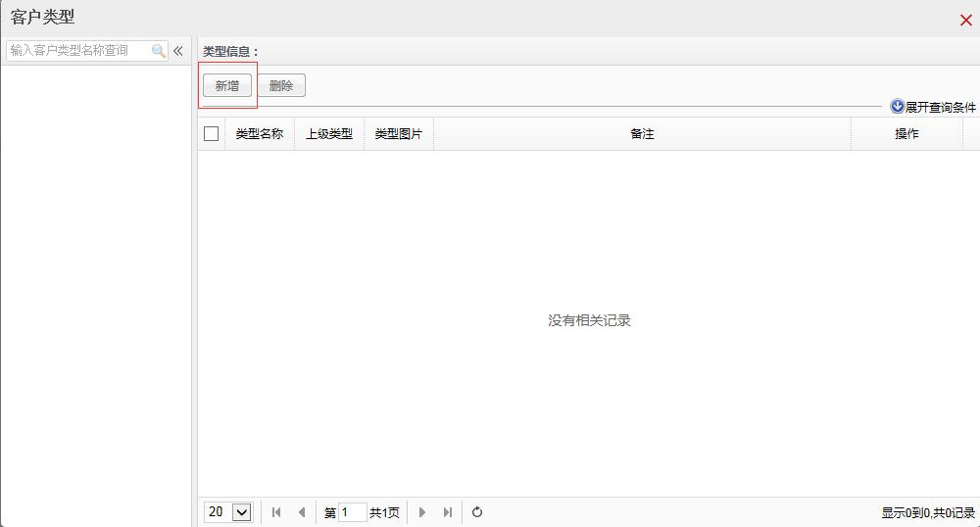Go to the previous page

click(301, 512)
